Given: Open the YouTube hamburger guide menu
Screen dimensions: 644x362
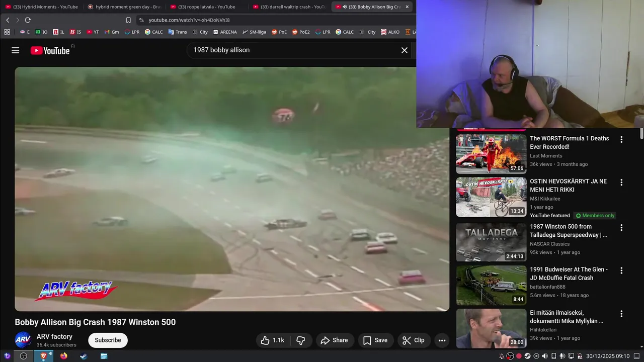Looking at the screenshot, I should [15, 50].
